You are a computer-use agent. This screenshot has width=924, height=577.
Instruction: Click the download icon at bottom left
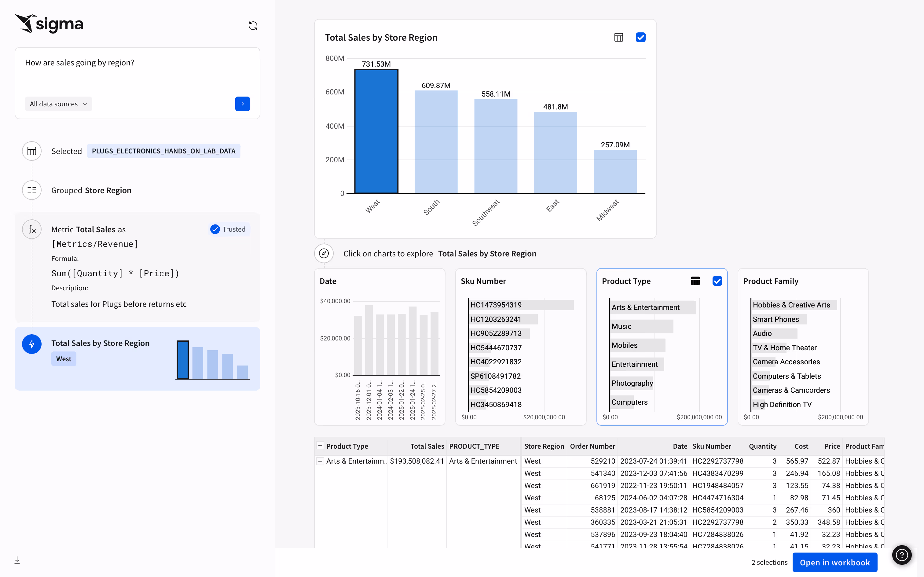click(x=17, y=560)
